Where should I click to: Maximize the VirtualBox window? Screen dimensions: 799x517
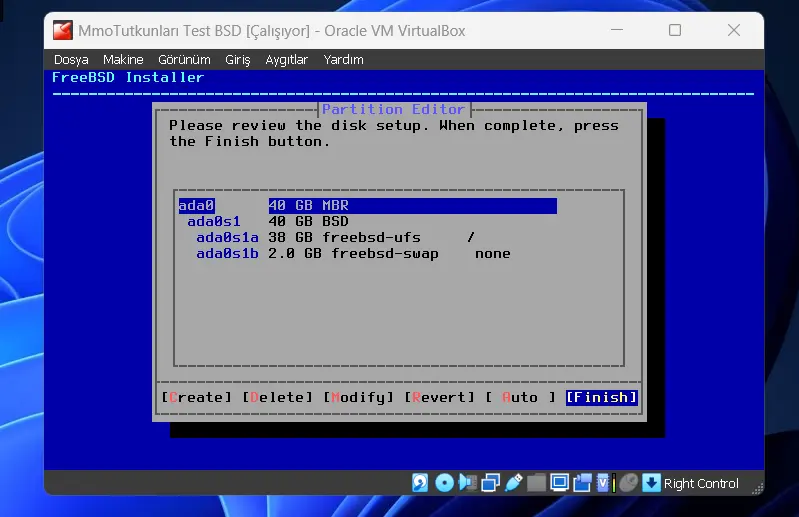675,31
